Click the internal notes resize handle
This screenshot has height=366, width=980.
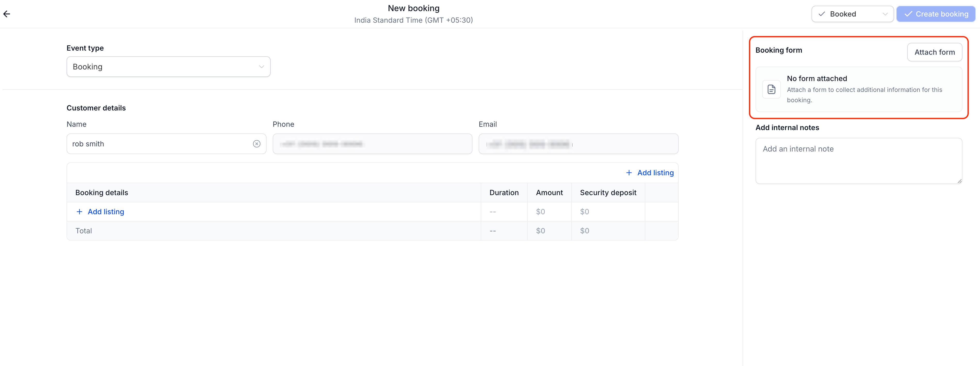959,181
